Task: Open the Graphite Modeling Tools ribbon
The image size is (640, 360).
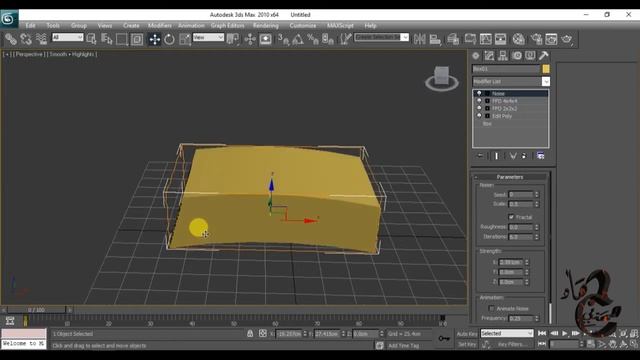Action: click(x=470, y=39)
